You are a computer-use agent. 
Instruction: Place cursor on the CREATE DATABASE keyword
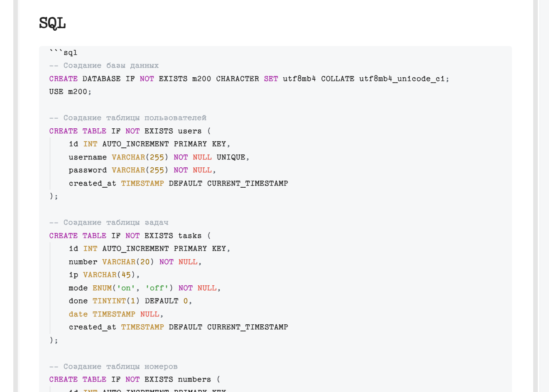pos(64,79)
